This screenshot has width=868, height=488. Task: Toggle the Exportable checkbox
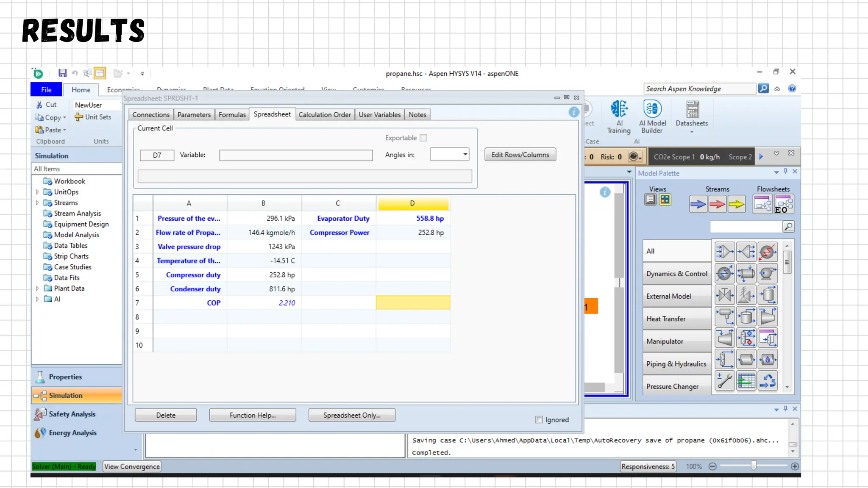tap(423, 138)
